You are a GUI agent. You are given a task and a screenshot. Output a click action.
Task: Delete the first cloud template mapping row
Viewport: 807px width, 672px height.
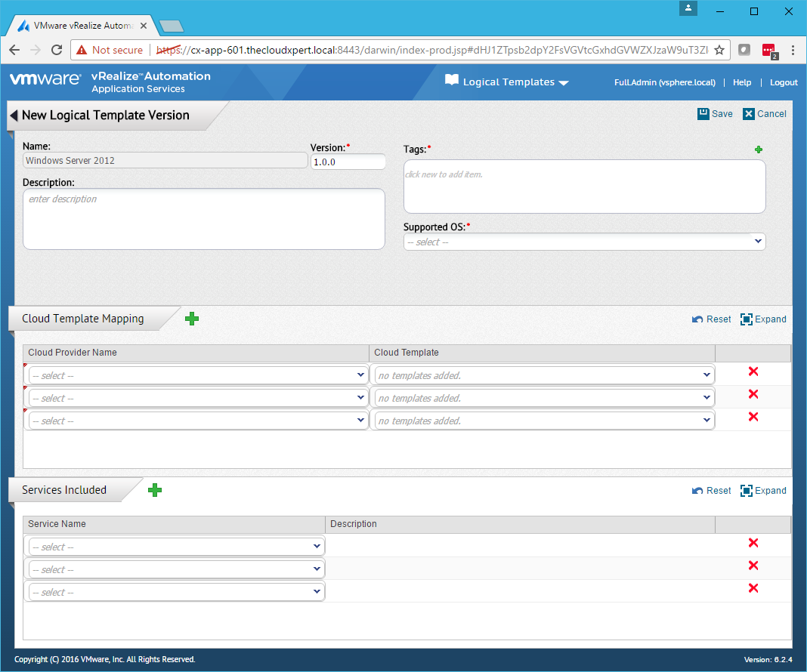[x=753, y=371]
